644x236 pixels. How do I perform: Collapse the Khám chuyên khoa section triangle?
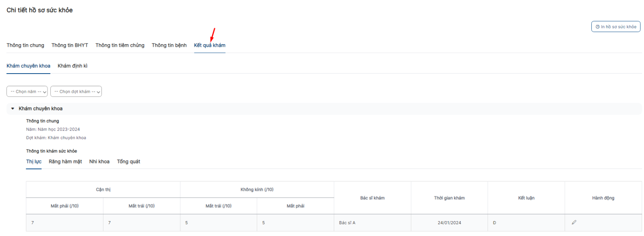pos(13,109)
